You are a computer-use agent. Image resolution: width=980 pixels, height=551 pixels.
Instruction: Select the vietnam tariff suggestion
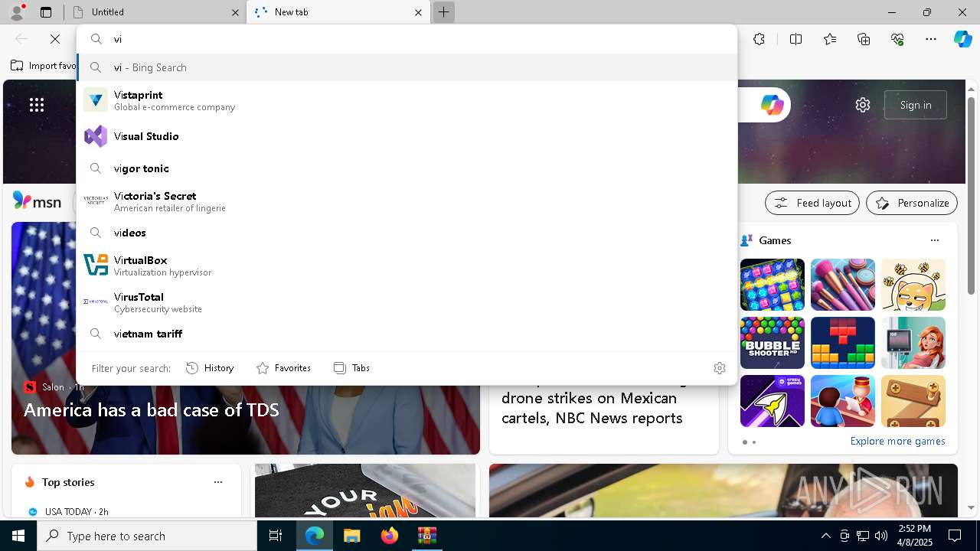(407, 334)
